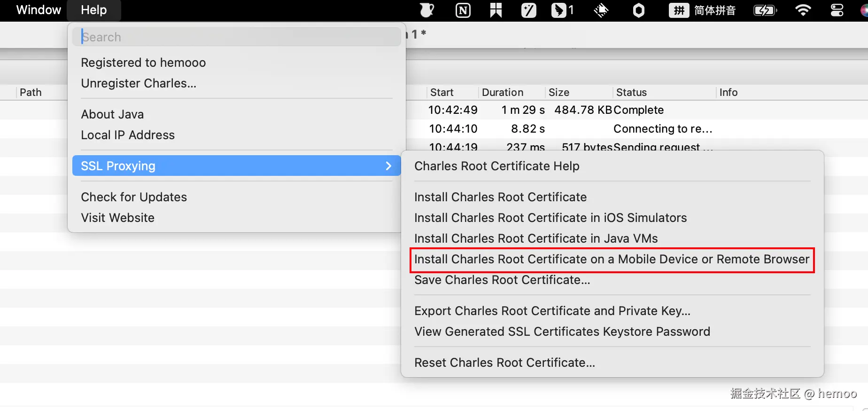Select the 'Connecting to re…' status row
The width and height of the screenshot is (868, 411).
663,129
